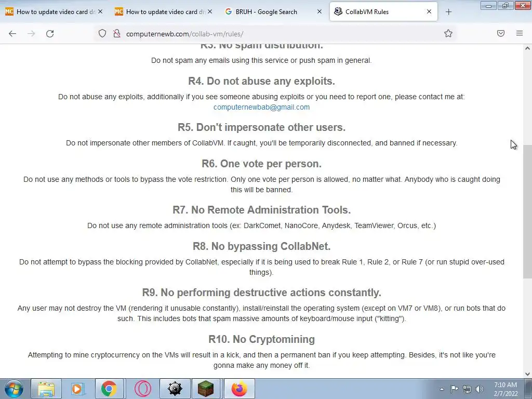Image resolution: width=532 pixels, height=399 pixels.
Task: Open the tracking protection shield icon
Action: click(x=102, y=34)
